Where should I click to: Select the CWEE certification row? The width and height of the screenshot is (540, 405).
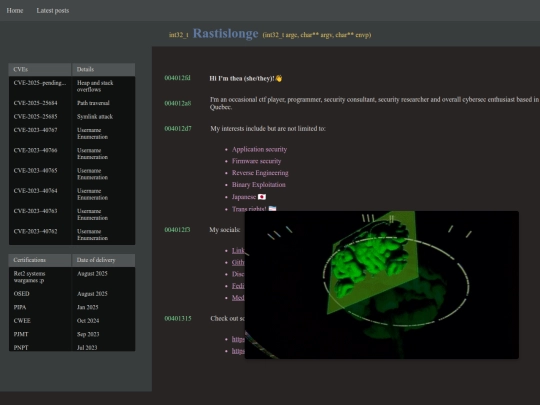tap(72, 321)
